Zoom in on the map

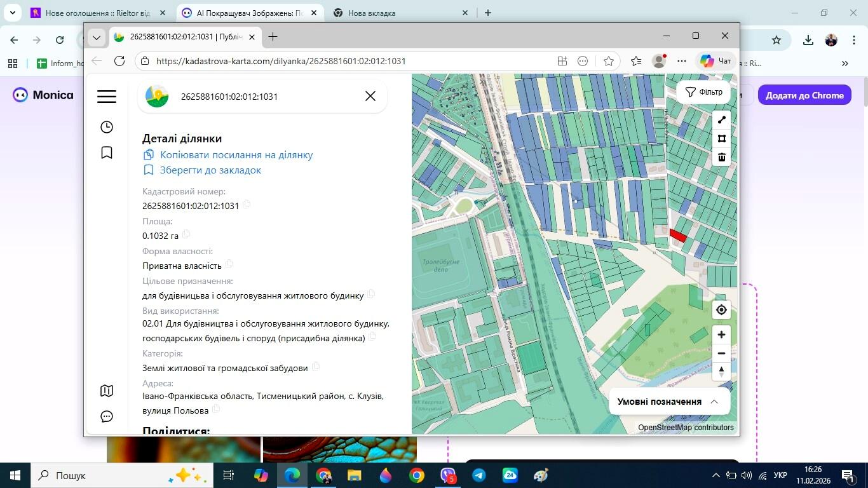coord(721,335)
